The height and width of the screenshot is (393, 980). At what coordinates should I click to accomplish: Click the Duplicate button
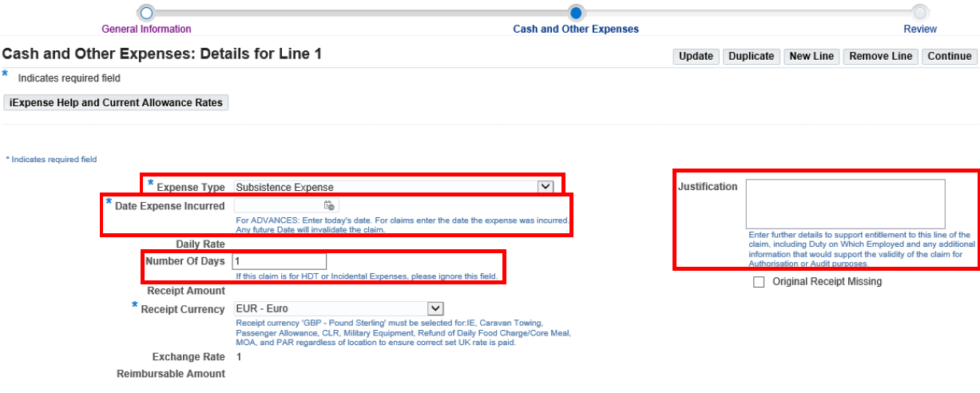point(751,56)
